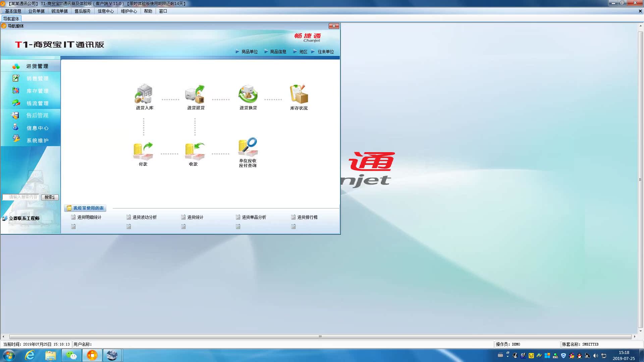This screenshot has width=644, height=362.
Task: Open the 进货换货 purchase exchange icon
Action: 248,97
